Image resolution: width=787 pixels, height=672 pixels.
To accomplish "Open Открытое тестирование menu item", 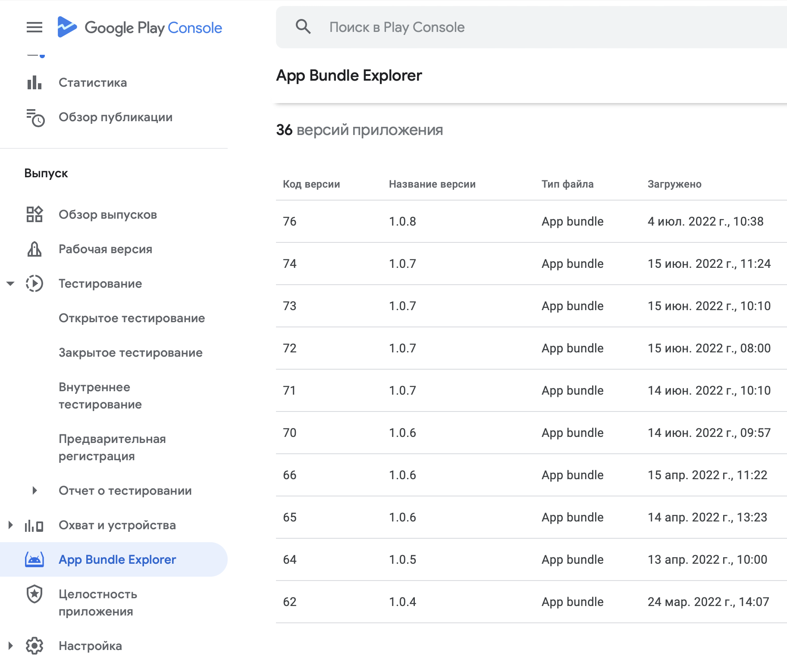I will [132, 318].
